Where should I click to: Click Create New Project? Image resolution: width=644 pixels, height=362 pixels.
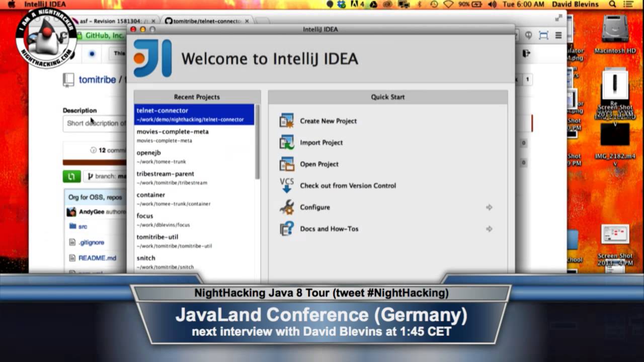point(328,121)
